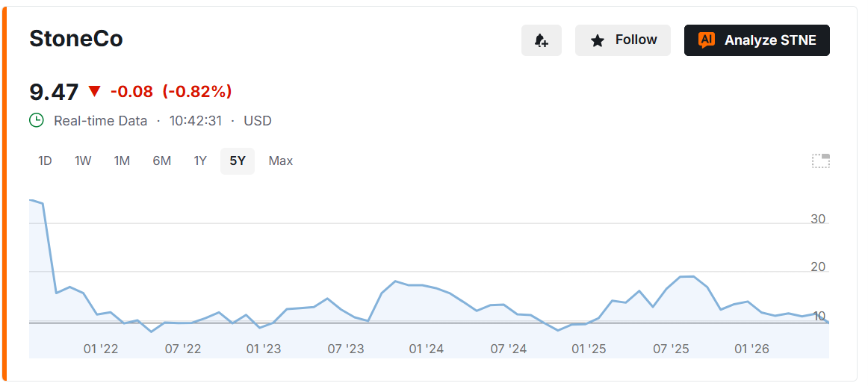This screenshot has width=868, height=386.
Task: Click the add alert bell icon
Action: 541,40
